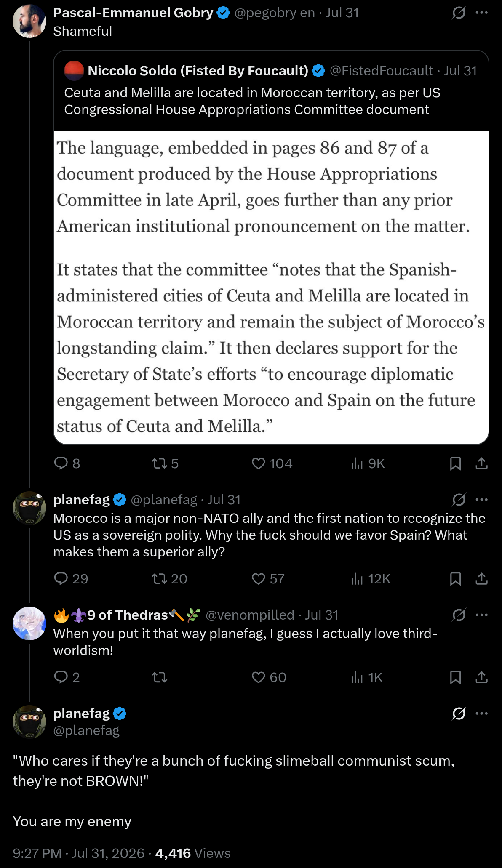This screenshot has width=502, height=868.
Task: Open more options on planefag's Morocco reply
Action: (x=481, y=500)
